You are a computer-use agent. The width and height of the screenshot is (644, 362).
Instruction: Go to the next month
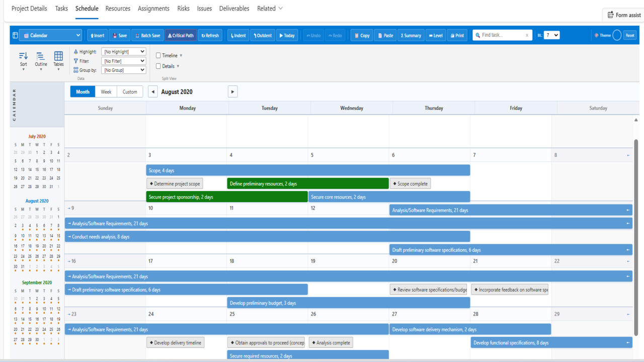(232, 92)
